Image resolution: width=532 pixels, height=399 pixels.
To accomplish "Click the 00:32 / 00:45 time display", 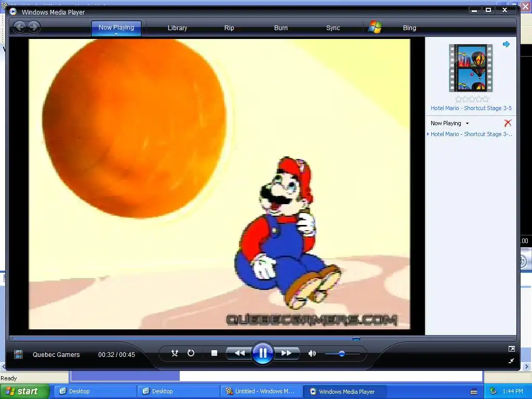I will coord(116,354).
